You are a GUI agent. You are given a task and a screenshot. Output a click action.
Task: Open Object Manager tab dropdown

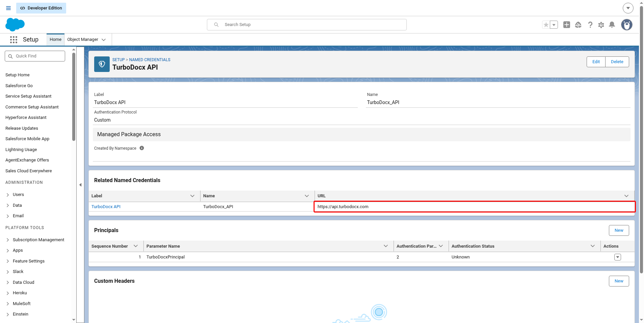pos(104,40)
